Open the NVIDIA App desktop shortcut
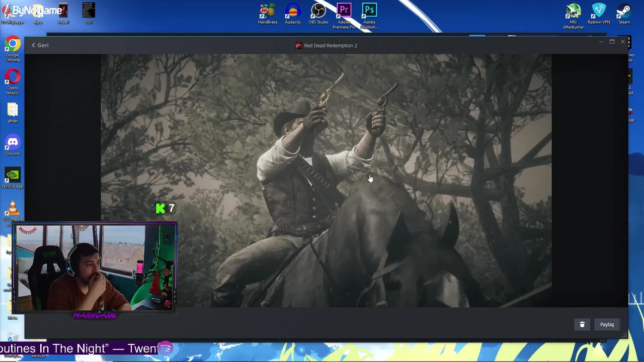The width and height of the screenshot is (644, 362). 13,178
